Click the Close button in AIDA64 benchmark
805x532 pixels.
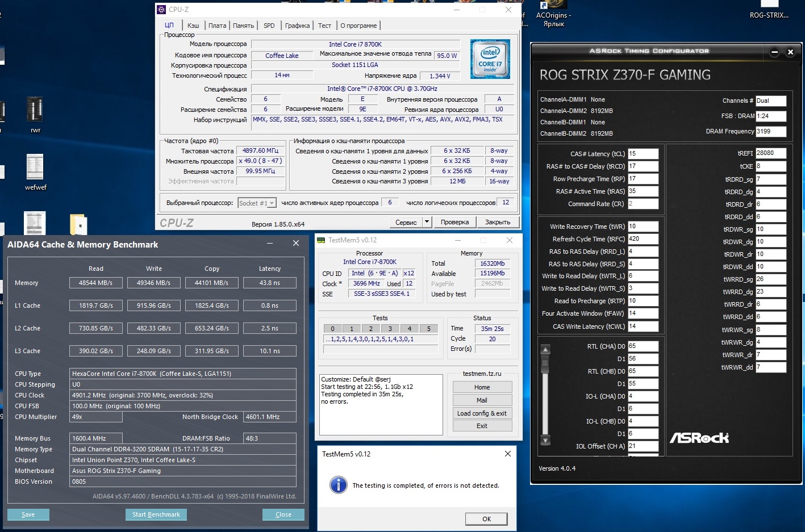(x=283, y=514)
